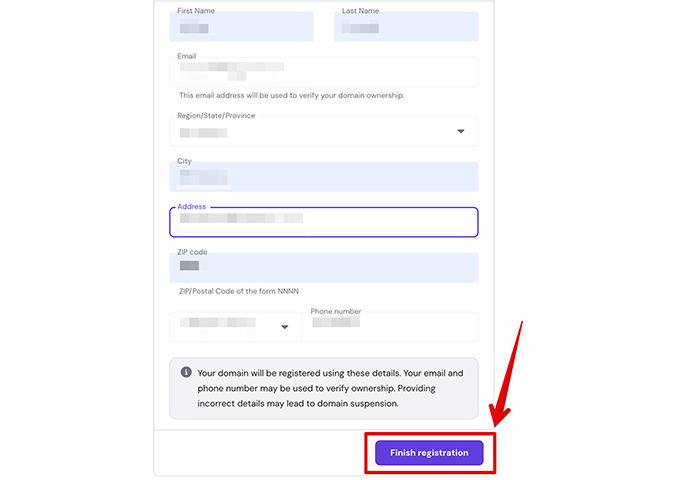Image resolution: width=675 pixels, height=480 pixels.
Task: Click the ZIP code label
Action: (x=192, y=252)
